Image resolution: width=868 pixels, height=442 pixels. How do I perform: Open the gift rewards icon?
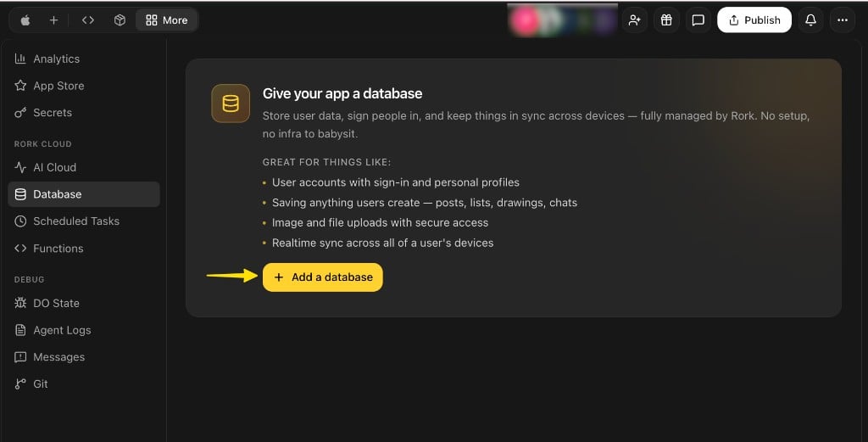[666, 20]
